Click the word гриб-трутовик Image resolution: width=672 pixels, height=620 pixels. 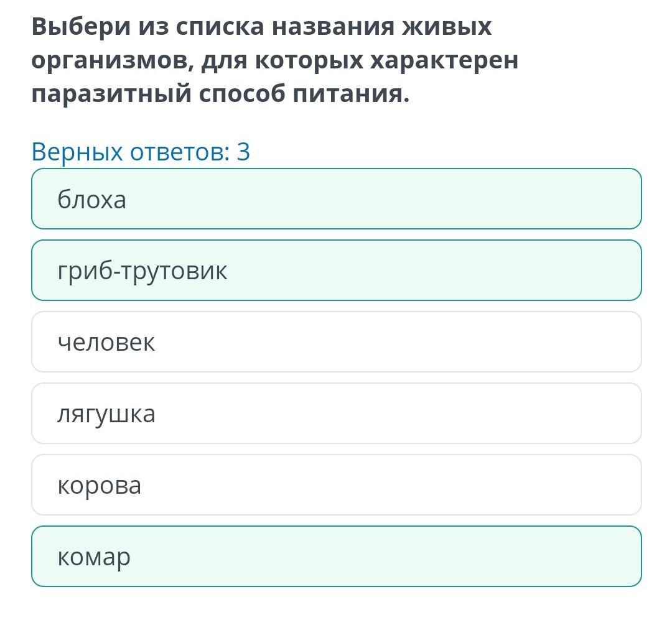click(x=142, y=272)
